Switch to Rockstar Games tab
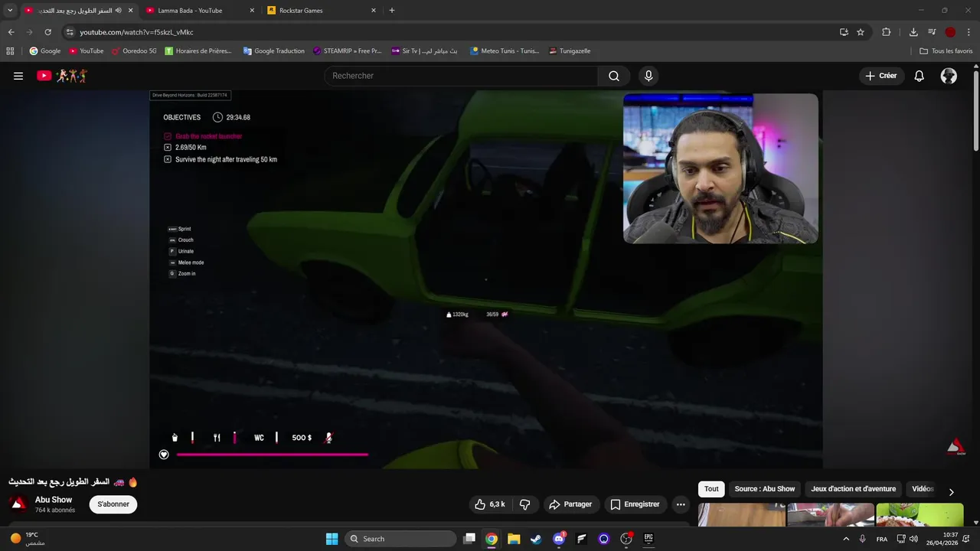The height and width of the screenshot is (551, 980). click(x=301, y=11)
